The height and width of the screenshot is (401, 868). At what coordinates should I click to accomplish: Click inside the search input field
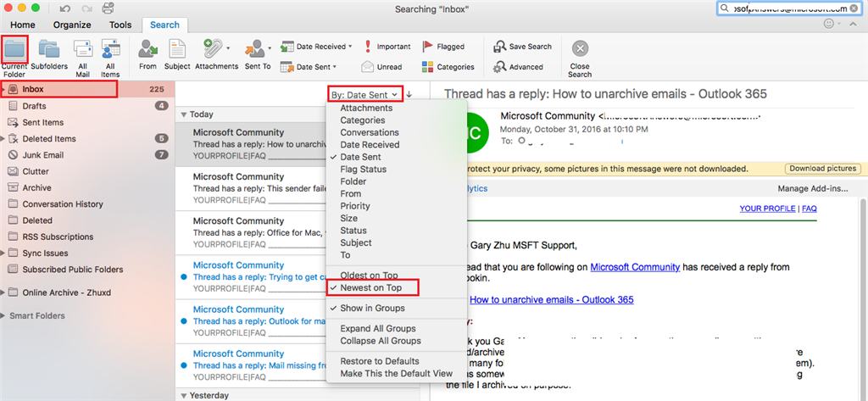tap(790, 8)
